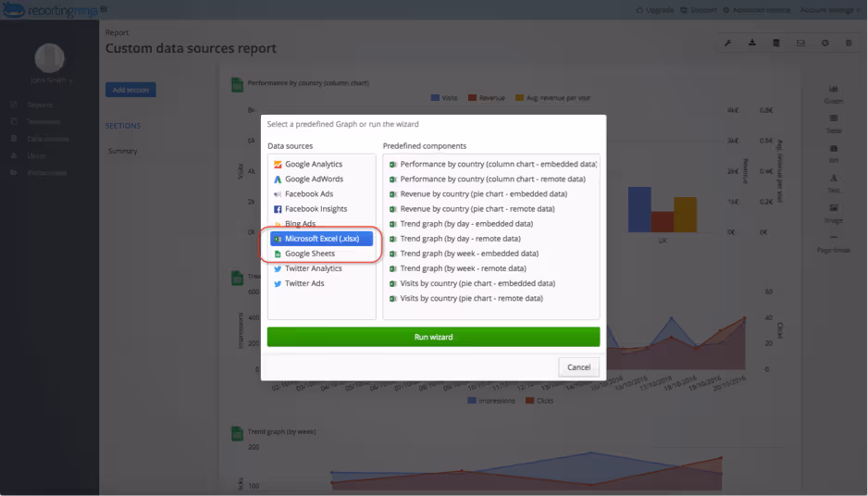Click the trash delete icon in report toolbar
Viewport: 868px width, 496px height.
[849, 43]
